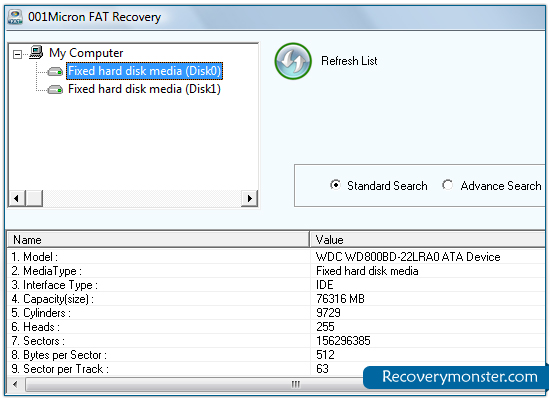Open the Recoverymonster.com link
Screen dimensions: 550x400
click(x=460, y=377)
